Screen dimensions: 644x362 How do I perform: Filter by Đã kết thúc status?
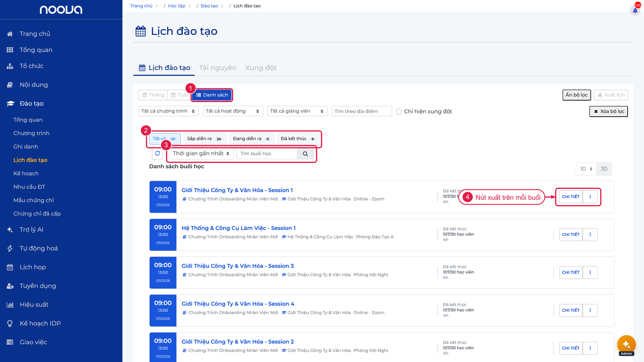pyautogui.click(x=298, y=139)
